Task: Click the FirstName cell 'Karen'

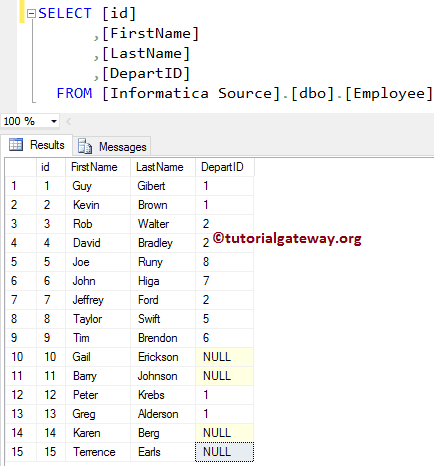Action: (x=98, y=433)
